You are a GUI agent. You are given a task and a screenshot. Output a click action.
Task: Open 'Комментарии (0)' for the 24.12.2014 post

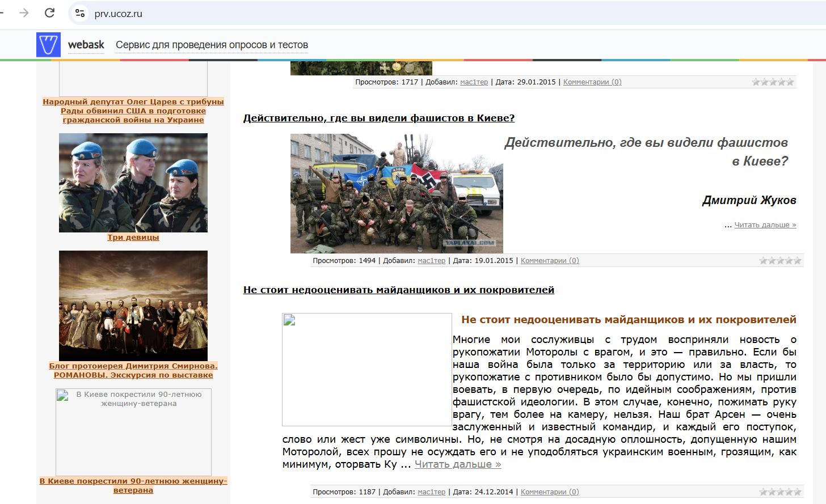[x=550, y=492]
